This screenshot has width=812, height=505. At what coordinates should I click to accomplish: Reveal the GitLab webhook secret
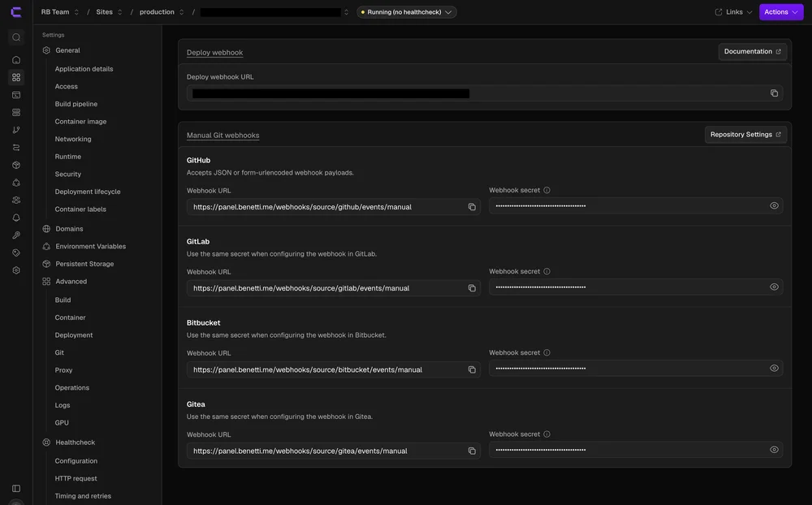click(x=774, y=287)
